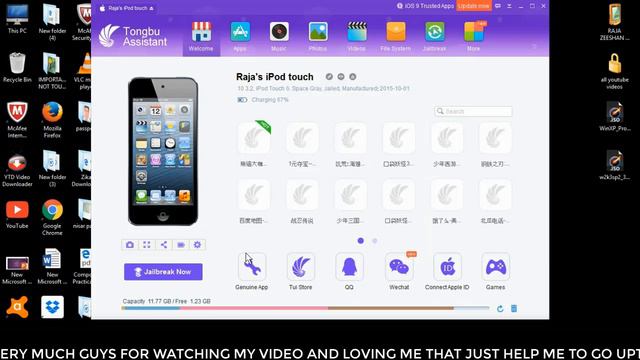Viewport: 640px width, 360px height.
Task: Select the Raja's iPod touch device tab
Action: pos(126,8)
